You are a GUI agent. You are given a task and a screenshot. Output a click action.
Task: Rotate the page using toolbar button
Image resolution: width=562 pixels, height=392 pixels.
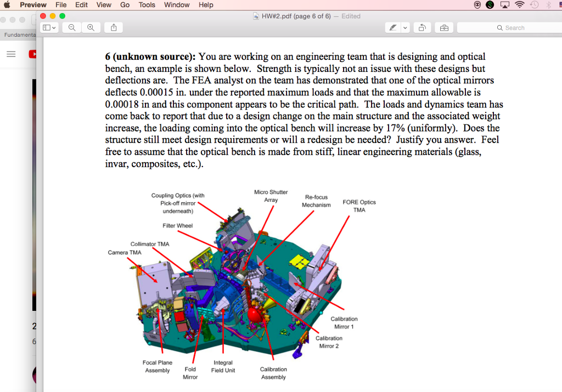point(422,27)
